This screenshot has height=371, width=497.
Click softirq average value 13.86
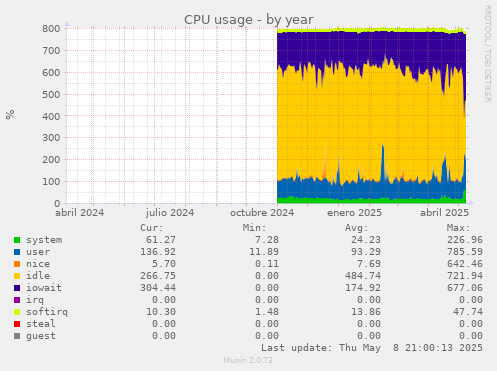click(366, 312)
